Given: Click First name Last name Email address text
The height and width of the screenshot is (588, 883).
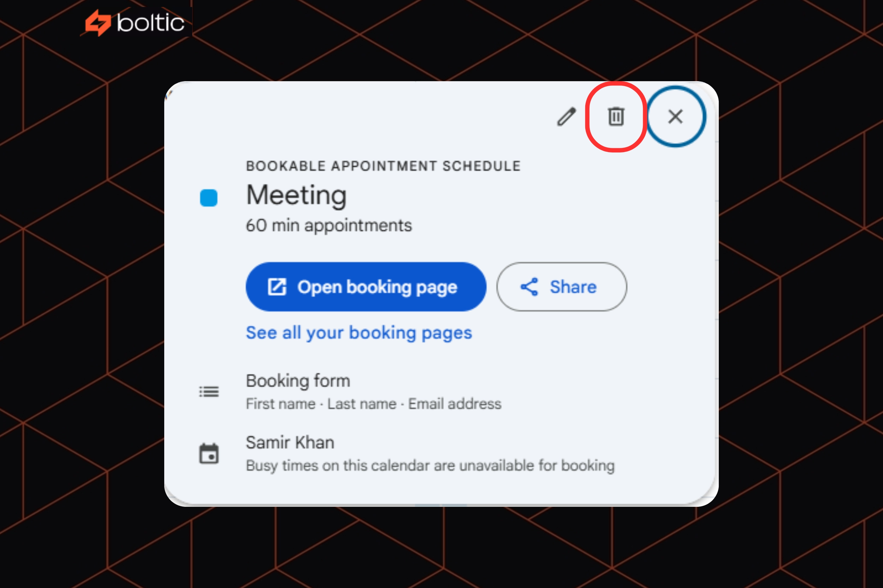Looking at the screenshot, I should coord(373,403).
